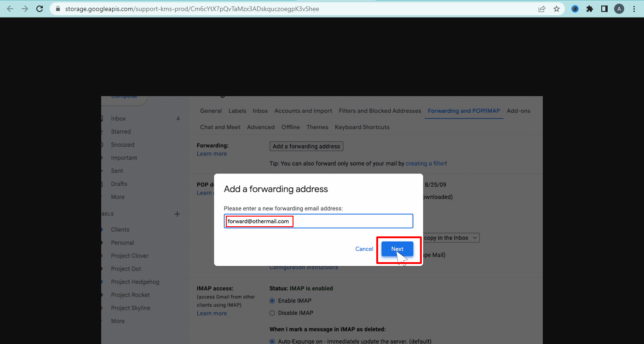The image size is (644, 344).
Task: Bookmark this page via the star icon
Action: click(x=557, y=8)
